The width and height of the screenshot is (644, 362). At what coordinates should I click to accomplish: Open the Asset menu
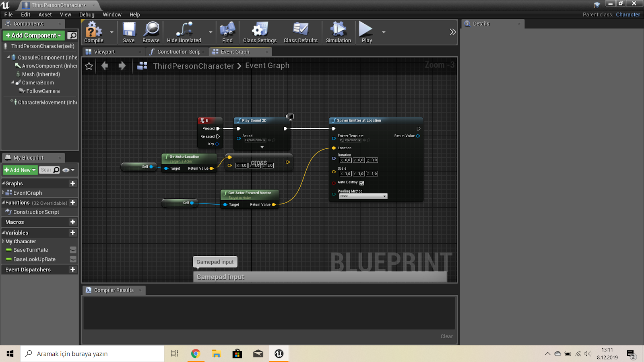tap(45, 14)
